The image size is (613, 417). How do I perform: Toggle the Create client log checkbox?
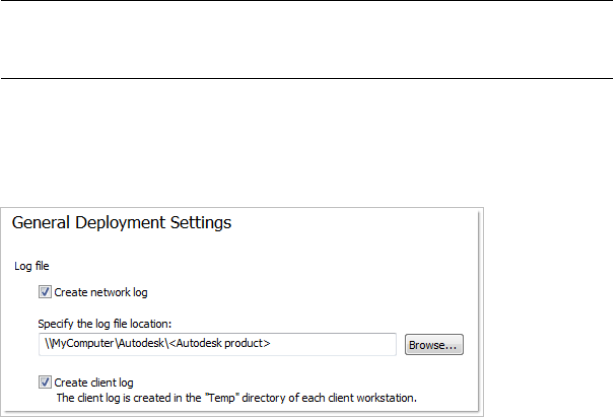click(x=45, y=382)
